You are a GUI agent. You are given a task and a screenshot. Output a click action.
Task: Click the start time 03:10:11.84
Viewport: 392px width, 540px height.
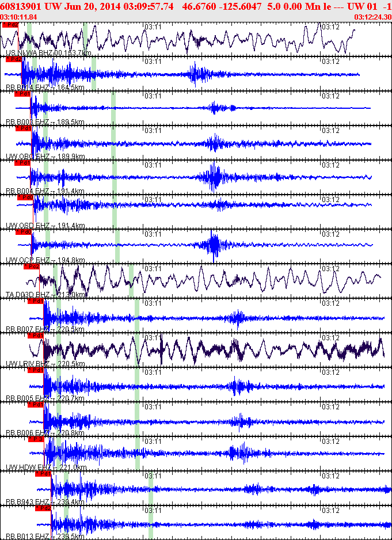pyautogui.click(x=18, y=17)
